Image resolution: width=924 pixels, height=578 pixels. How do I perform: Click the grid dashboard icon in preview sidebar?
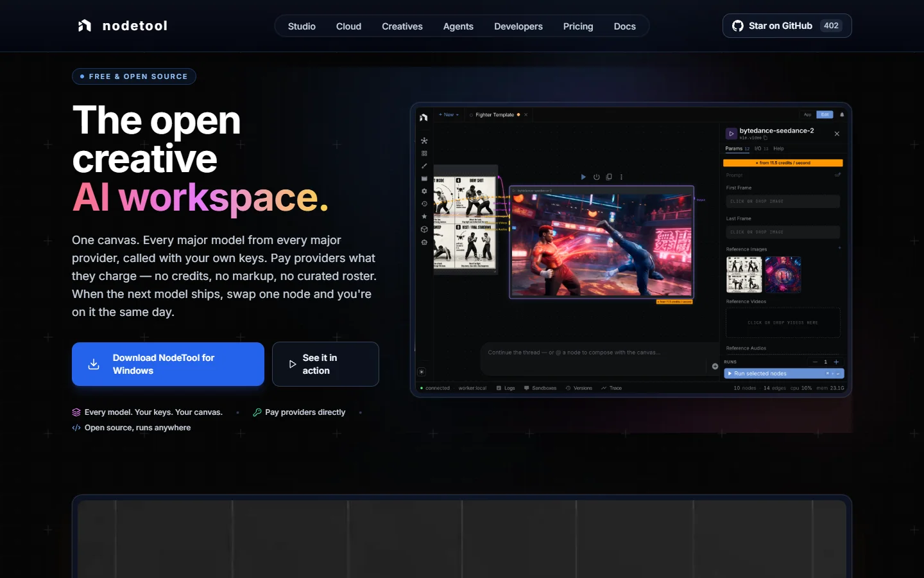tap(424, 153)
